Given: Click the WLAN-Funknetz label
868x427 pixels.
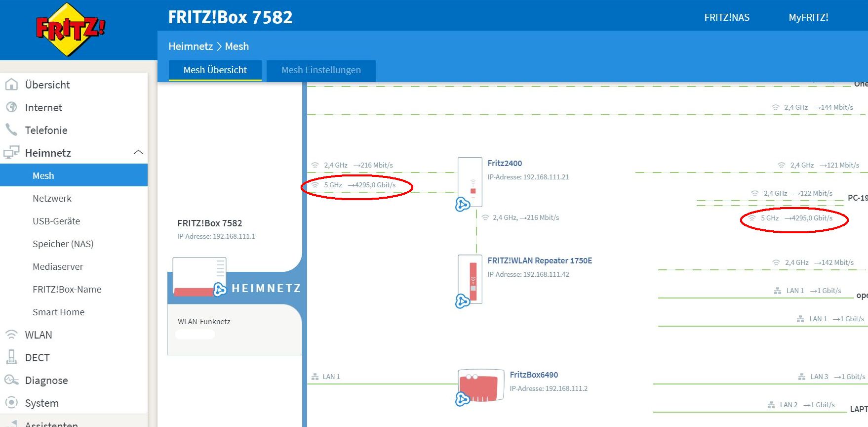Looking at the screenshot, I should pos(204,321).
